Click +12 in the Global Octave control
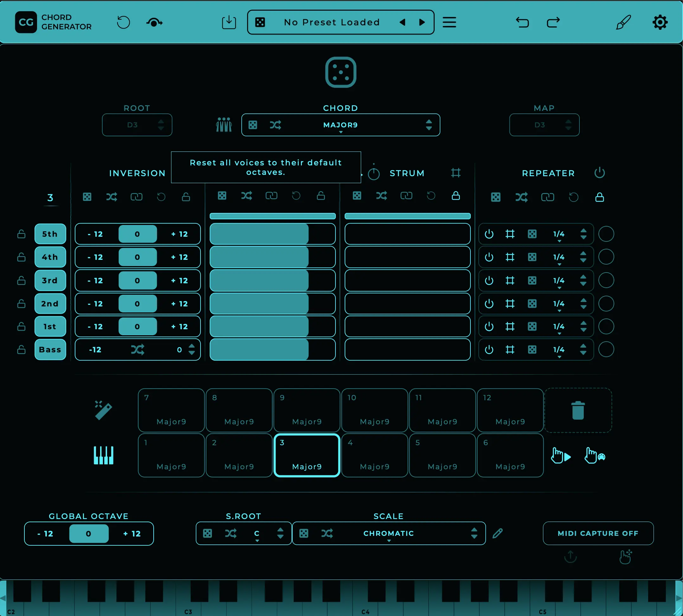The height and width of the screenshot is (616, 683). pos(131,534)
